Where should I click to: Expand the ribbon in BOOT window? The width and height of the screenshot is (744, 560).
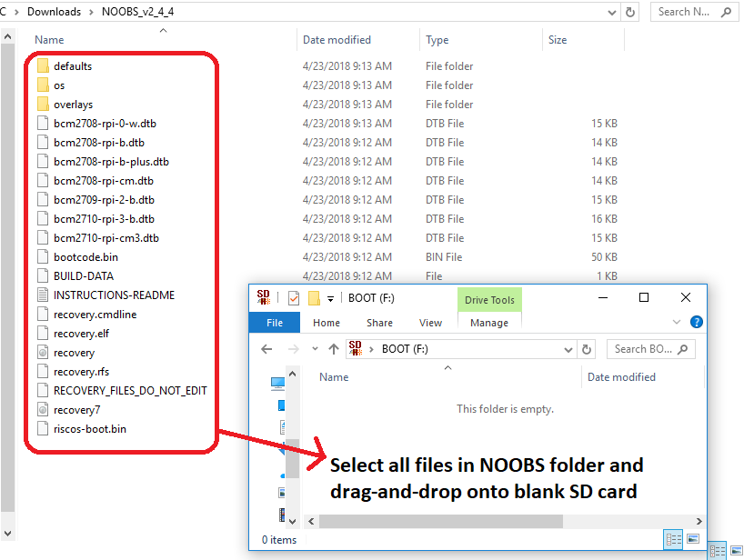pyautogui.click(x=677, y=322)
